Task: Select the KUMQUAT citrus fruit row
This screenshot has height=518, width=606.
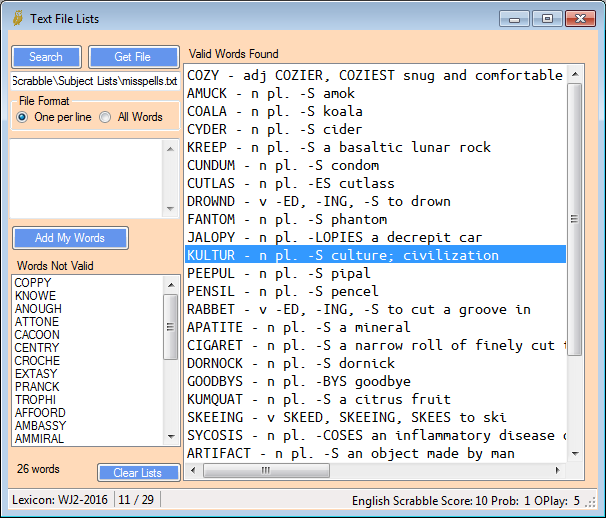Action: pos(376,399)
